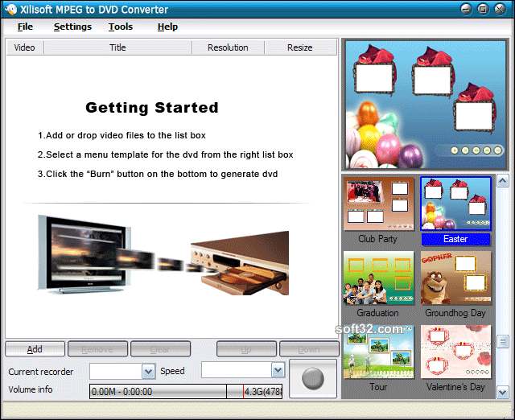The width and height of the screenshot is (515, 420).
Task: Click the Add button
Action: point(35,348)
